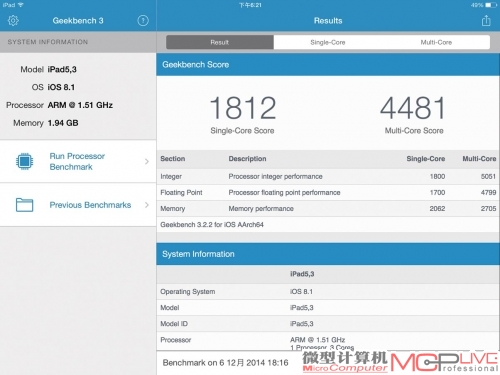Tap Geekbench 3.2.2 for iOS AArch64 text
The height and width of the screenshot is (375, 500).
(212, 225)
